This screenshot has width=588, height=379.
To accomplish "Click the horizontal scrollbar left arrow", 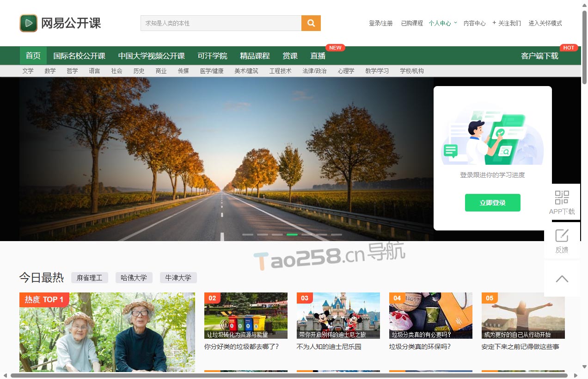I will coord(5,375).
